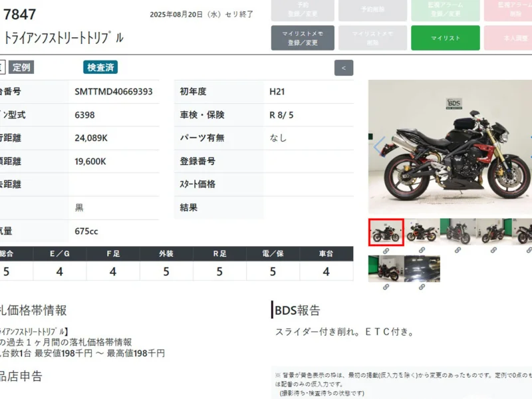The width and height of the screenshot is (532, 399).
Task: Click スタート価格 label cell
Action: 219,184
